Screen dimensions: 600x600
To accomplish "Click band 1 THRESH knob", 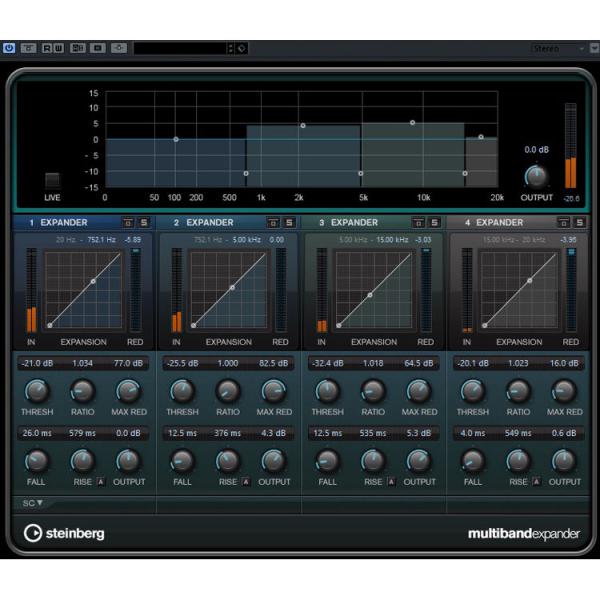I will [37, 391].
